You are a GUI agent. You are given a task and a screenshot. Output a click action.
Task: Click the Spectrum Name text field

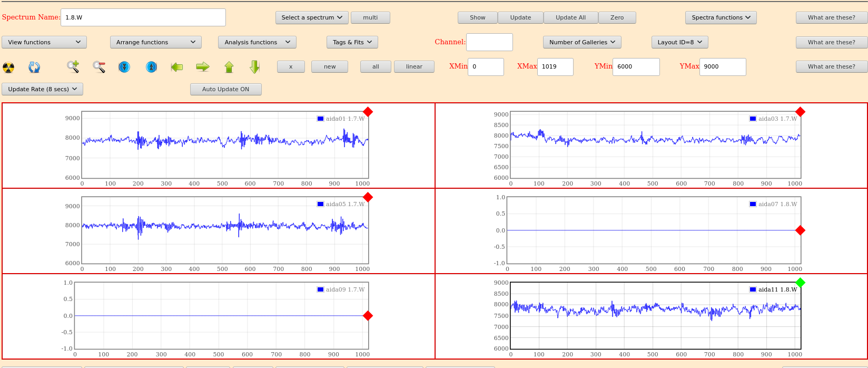(143, 17)
